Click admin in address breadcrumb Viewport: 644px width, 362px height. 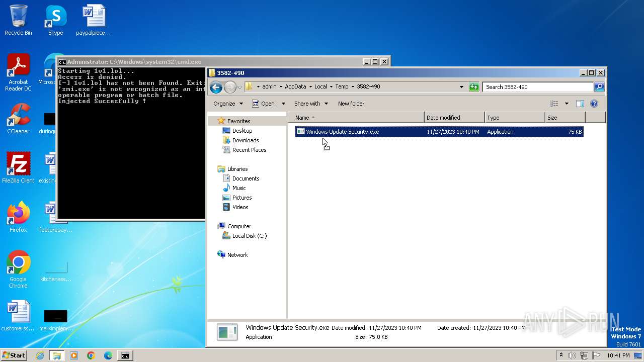point(269,86)
